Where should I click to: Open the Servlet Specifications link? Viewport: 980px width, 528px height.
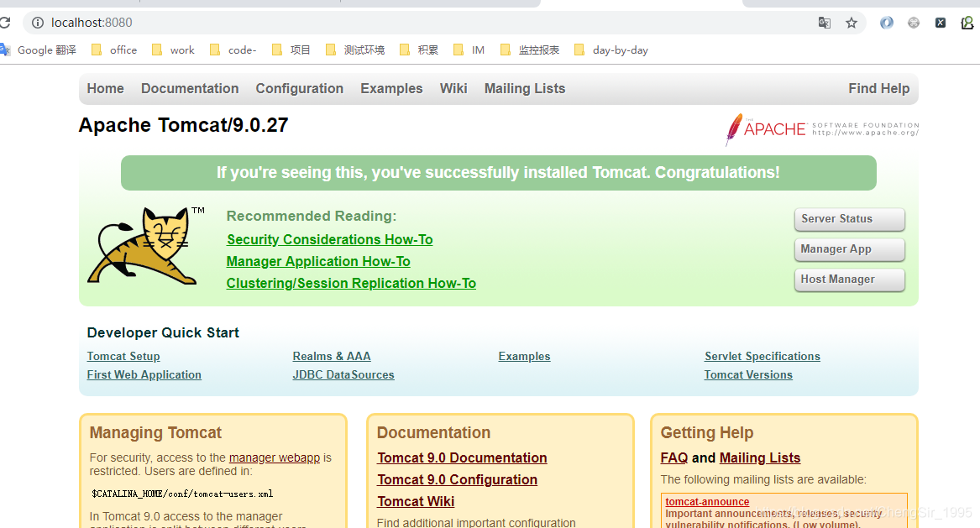point(762,356)
